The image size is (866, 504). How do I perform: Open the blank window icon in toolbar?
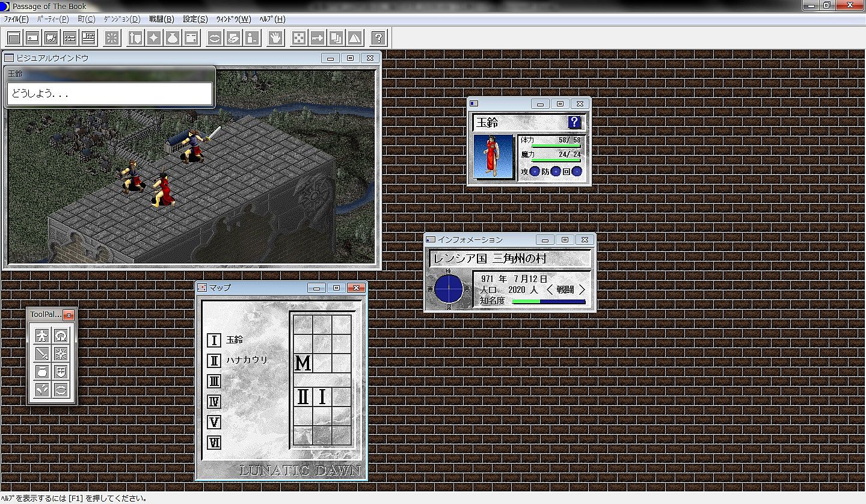[14, 38]
